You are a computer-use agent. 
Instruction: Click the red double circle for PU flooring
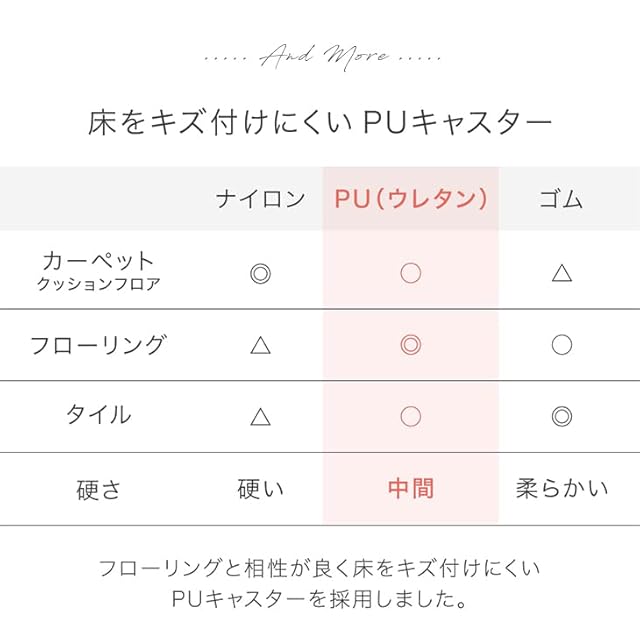(410, 345)
